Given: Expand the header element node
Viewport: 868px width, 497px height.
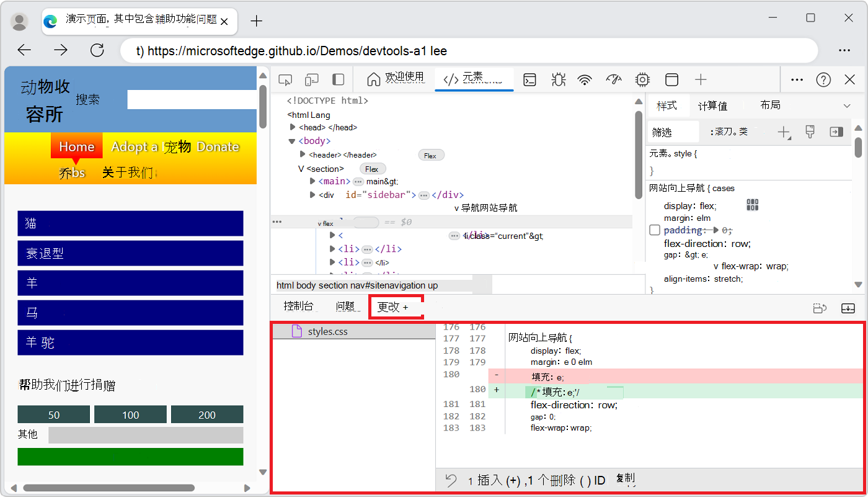Looking at the screenshot, I should pos(303,154).
